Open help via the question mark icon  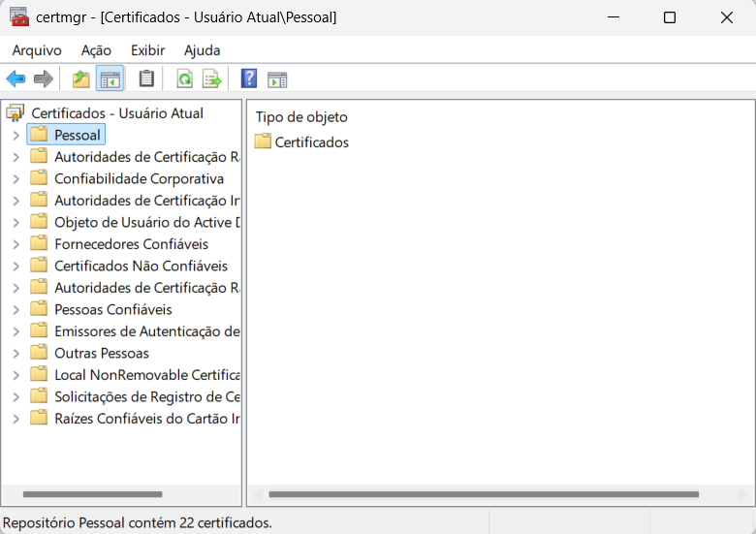click(249, 79)
